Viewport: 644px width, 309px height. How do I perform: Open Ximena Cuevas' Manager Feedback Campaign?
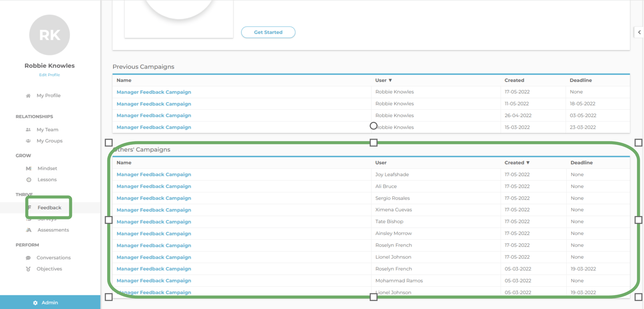tap(154, 210)
